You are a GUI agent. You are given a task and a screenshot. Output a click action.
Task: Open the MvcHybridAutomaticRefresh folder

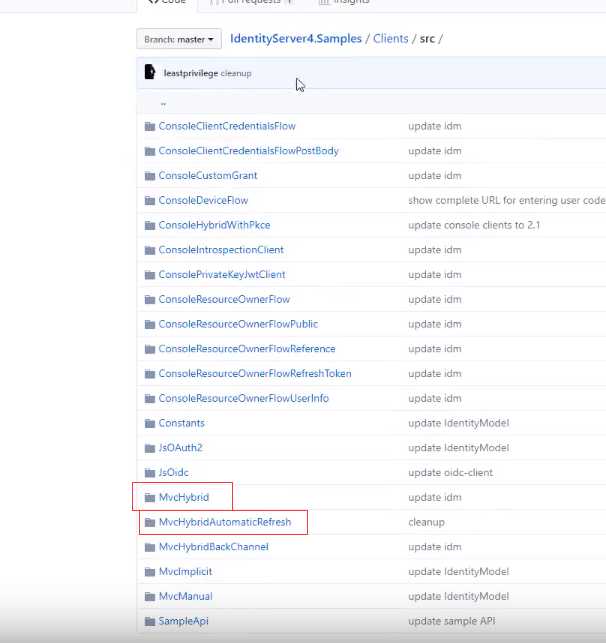(225, 522)
